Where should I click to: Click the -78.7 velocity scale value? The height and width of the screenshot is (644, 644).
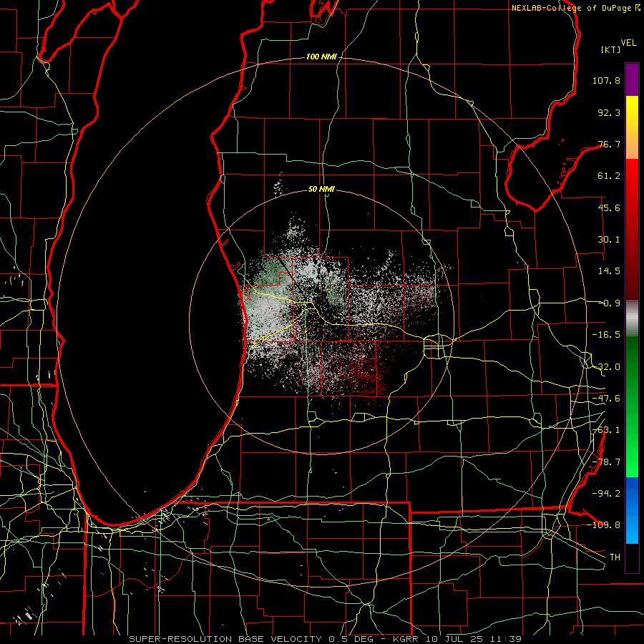point(606,462)
